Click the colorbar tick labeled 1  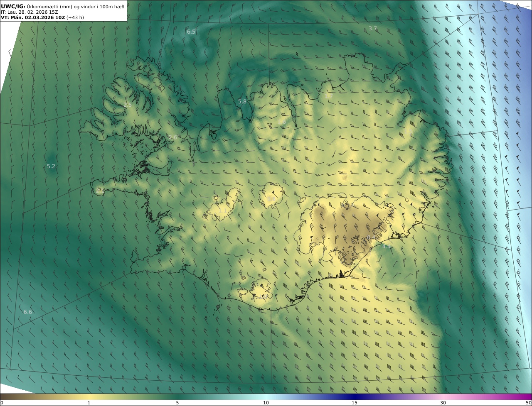pos(89,403)
